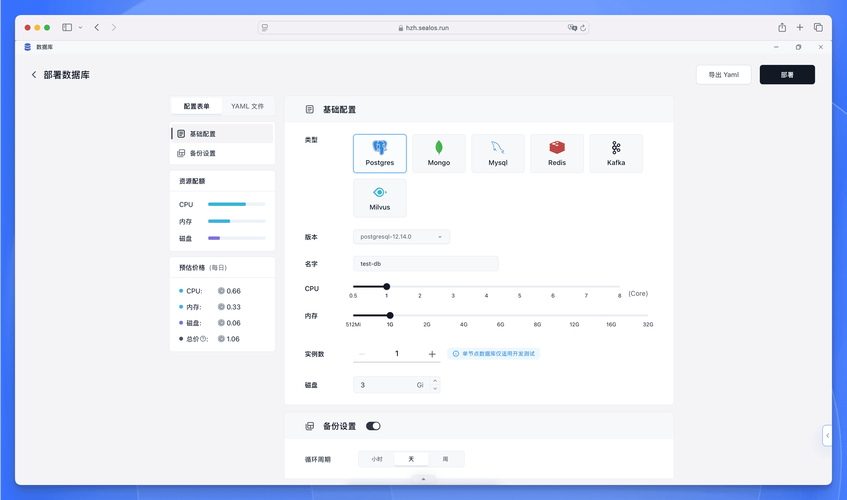Select 小时 as the backup cycle
847x500 pixels.
click(x=377, y=459)
